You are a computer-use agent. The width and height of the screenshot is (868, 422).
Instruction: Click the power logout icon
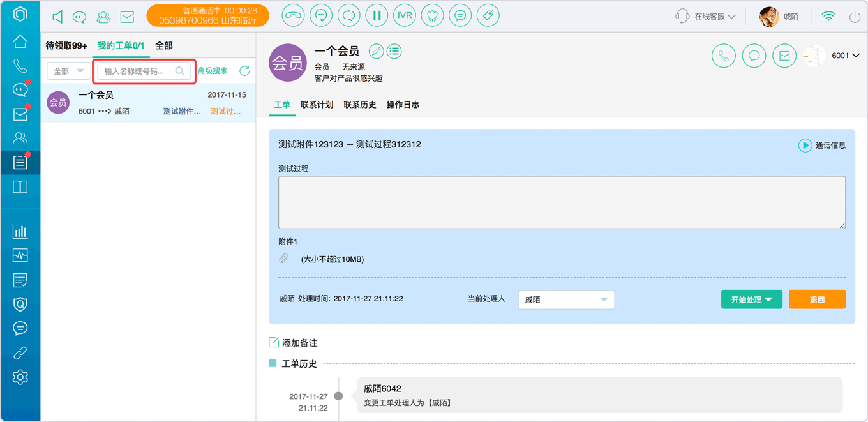[855, 17]
